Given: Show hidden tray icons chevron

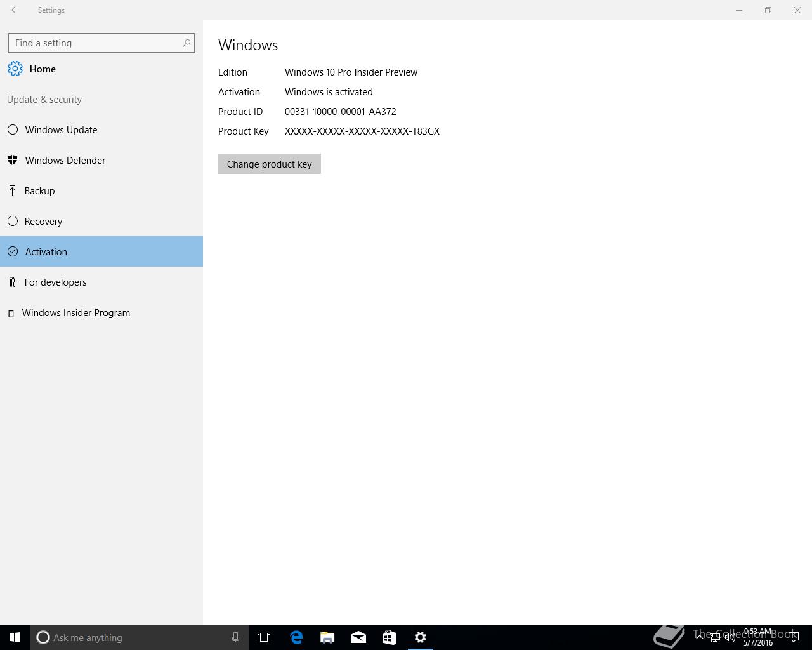Looking at the screenshot, I should [x=700, y=637].
